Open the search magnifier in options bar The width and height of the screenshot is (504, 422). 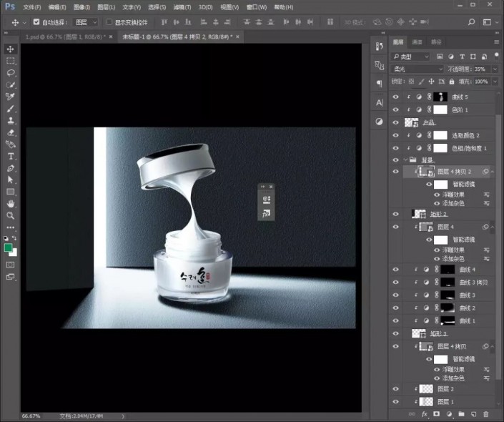(471, 22)
